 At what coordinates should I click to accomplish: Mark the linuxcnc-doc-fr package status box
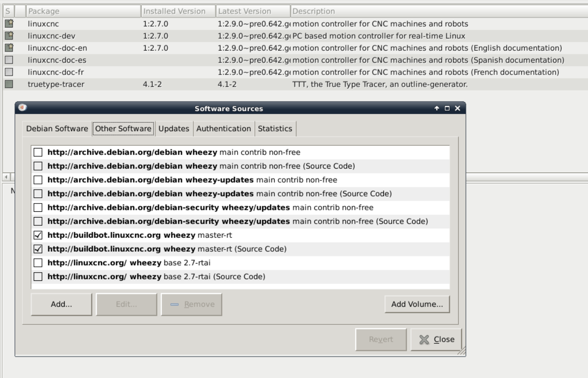9,72
